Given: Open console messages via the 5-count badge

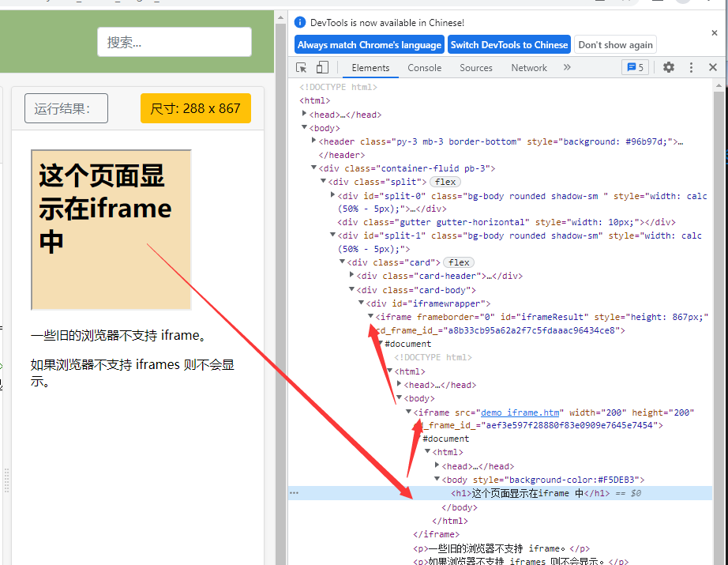Looking at the screenshot, I should coord(635,67).
